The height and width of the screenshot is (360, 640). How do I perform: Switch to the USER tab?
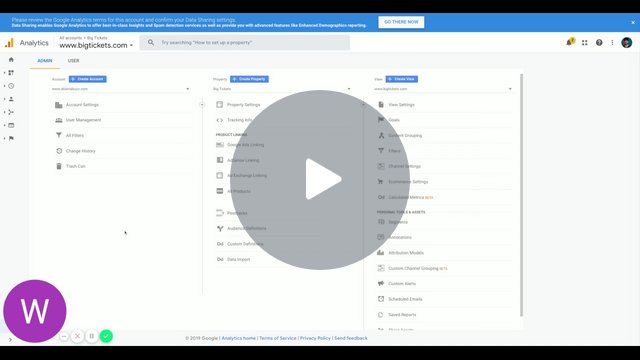pos(73,60)
